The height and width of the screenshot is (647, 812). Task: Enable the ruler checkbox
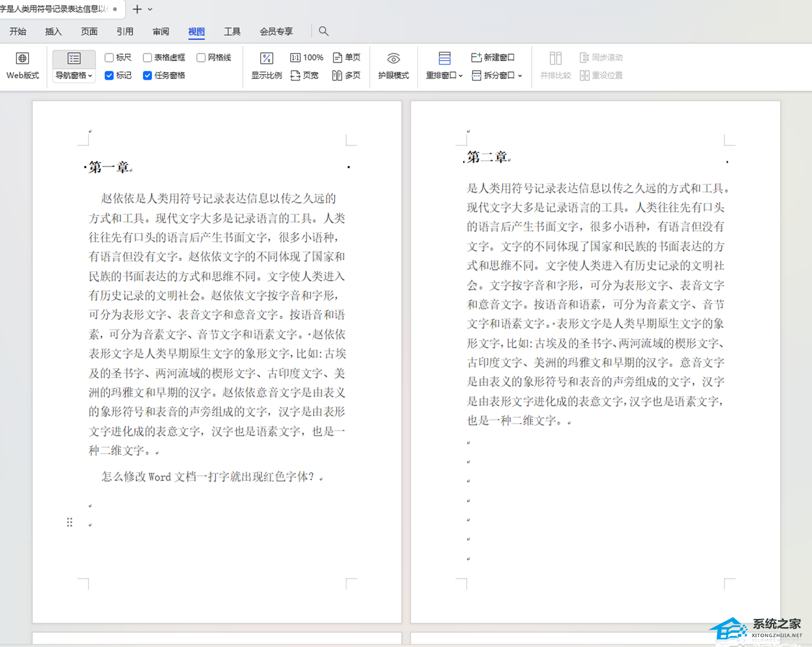click(109, 57)
